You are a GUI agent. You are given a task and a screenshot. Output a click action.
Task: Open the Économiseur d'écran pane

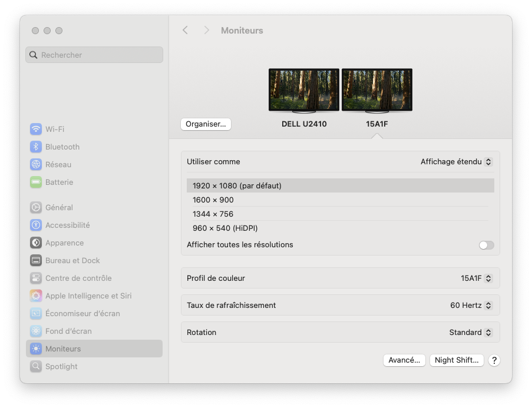pyautogui.click(x=94, y=313)
